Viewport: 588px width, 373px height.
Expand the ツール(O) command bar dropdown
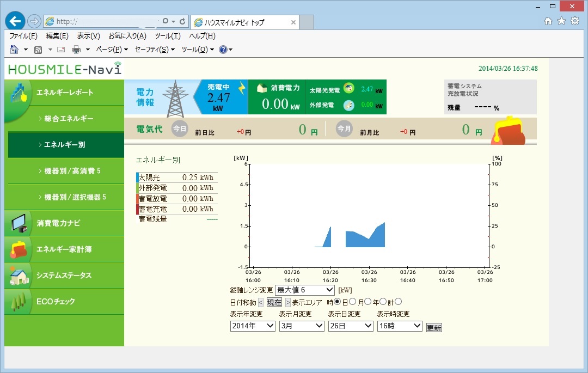198,50
